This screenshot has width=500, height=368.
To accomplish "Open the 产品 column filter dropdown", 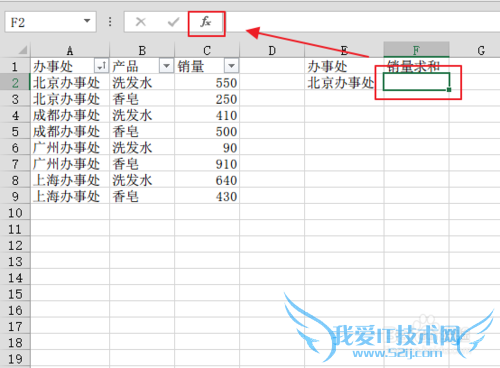I will (166, 66).
